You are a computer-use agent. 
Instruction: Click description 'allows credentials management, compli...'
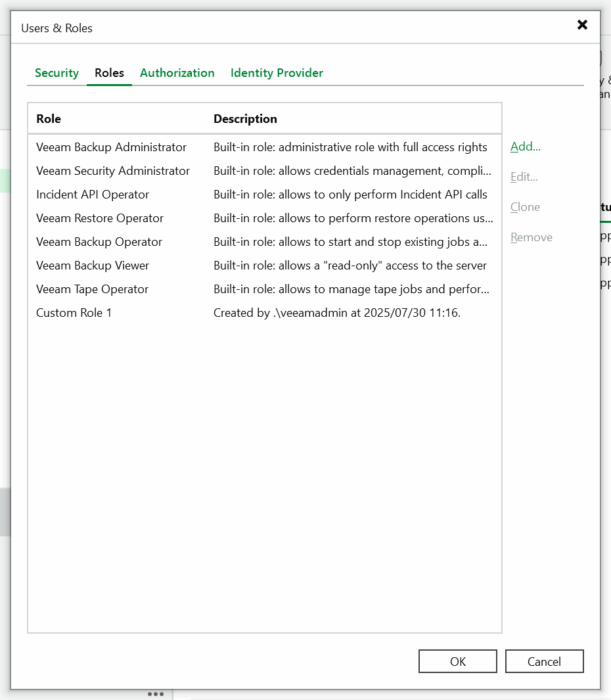coord(385,171)
